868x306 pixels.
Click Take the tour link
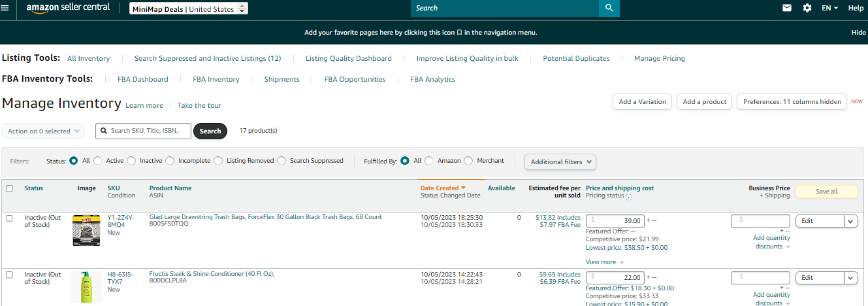[x=199, y=105]
